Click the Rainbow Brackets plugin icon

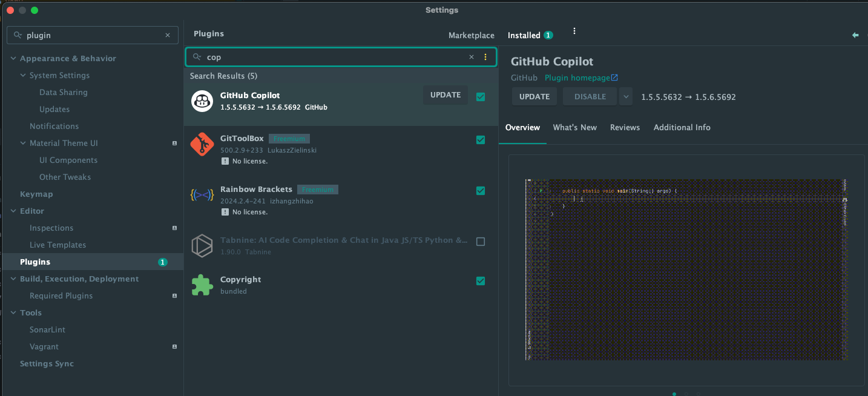click(202, 195)
